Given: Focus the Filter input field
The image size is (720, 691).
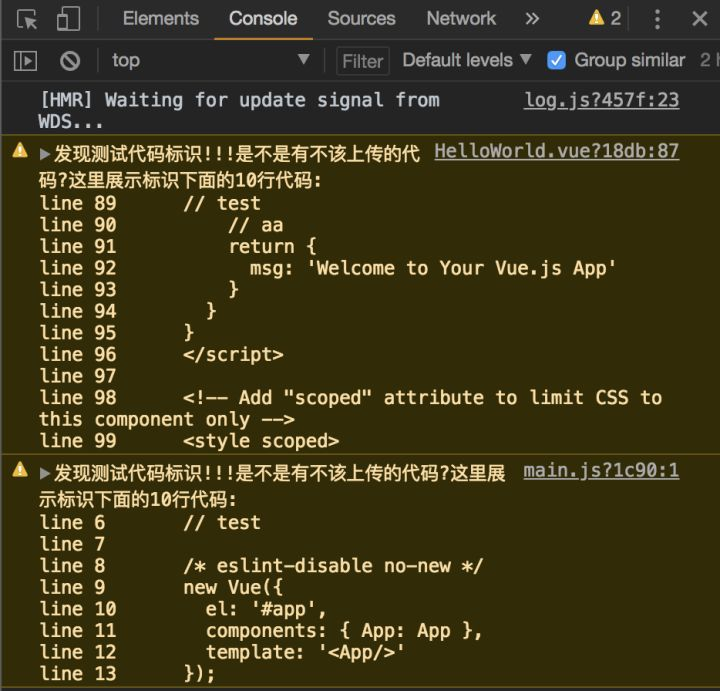Looking at the screenshot, I should (x=363, y=61).
